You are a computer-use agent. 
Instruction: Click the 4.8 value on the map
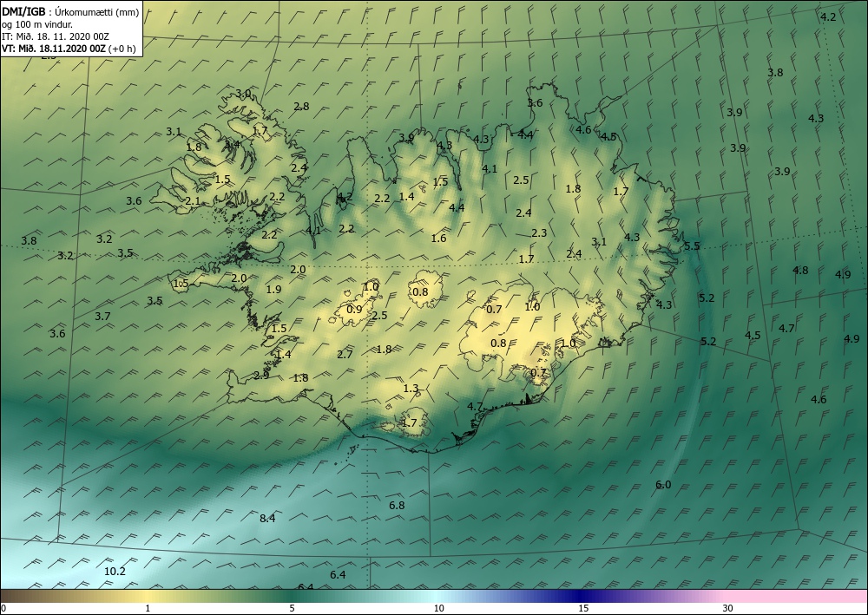click(x=800, y=271)
